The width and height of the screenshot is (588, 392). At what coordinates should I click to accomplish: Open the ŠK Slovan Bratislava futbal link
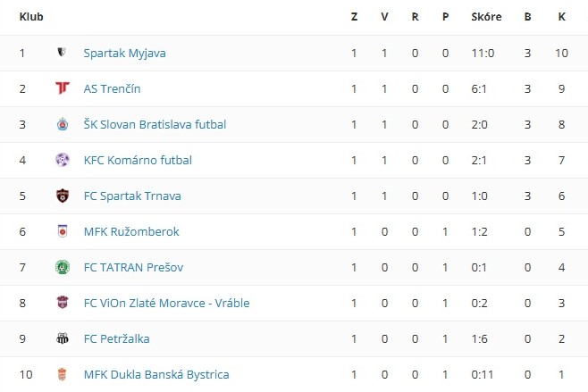click(155, 124)
